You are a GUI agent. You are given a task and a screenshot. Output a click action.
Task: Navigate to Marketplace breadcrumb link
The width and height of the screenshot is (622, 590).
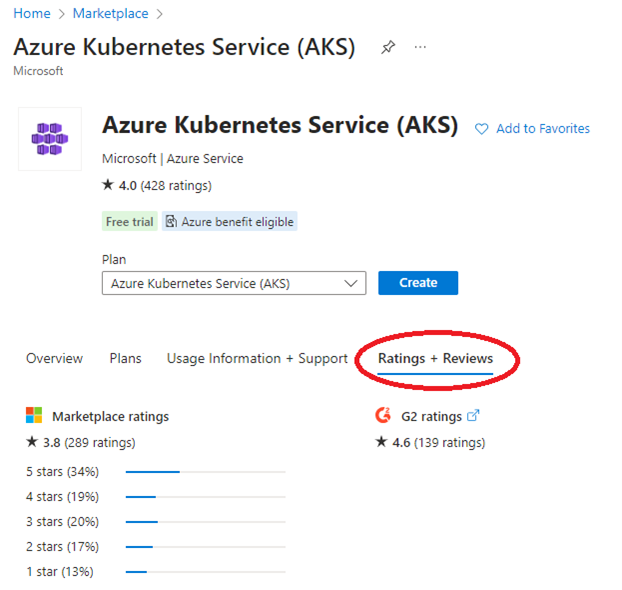tap(110, 13)
